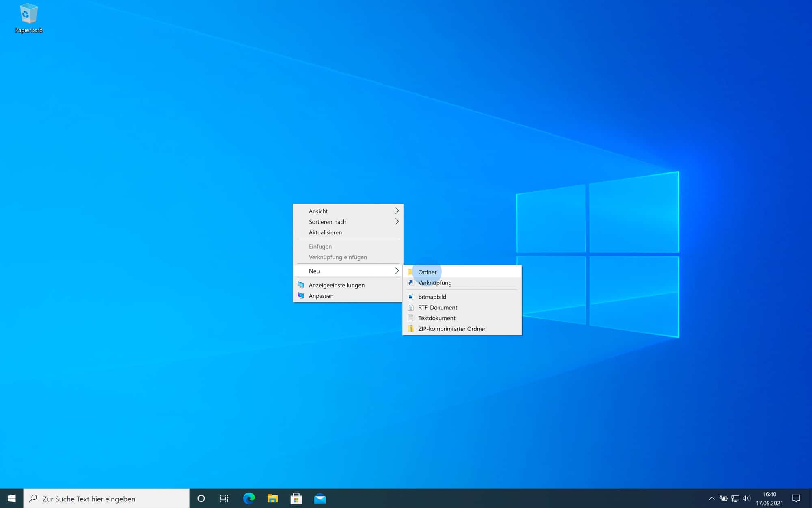Click the Cortana circle icon

[x=201, y=499]
